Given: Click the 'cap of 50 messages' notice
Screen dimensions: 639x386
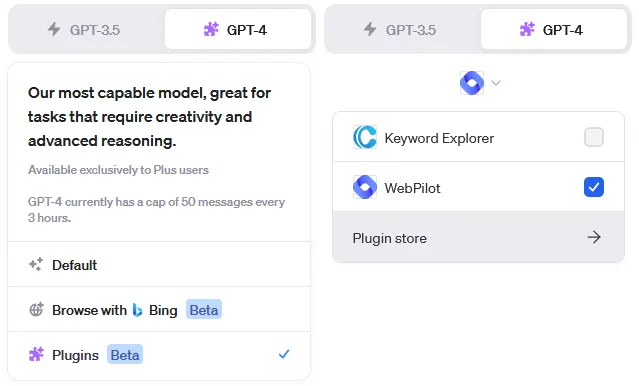Looking at the screenshot, I should 156,210.
